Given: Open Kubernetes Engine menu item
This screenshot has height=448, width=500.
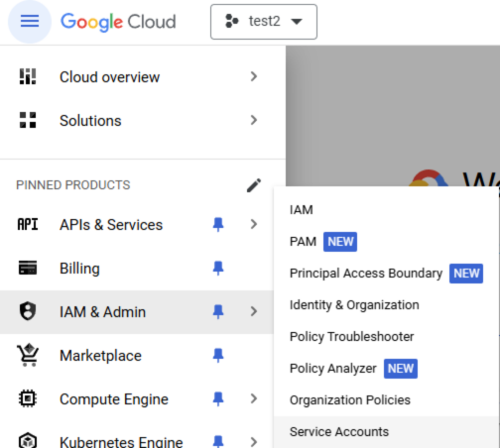Looking at the screenshot, I should pyautogui.click(x=121, y=442).
